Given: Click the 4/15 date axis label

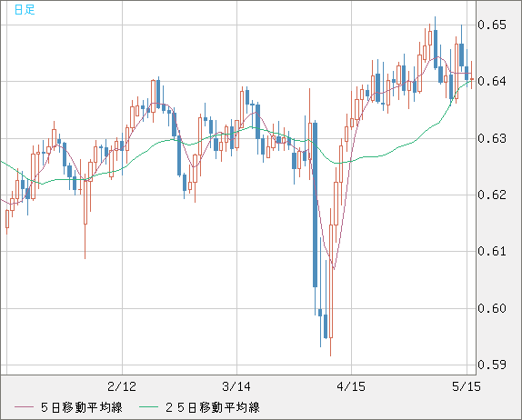Looking at the screenshot, I should click(351, 386).
